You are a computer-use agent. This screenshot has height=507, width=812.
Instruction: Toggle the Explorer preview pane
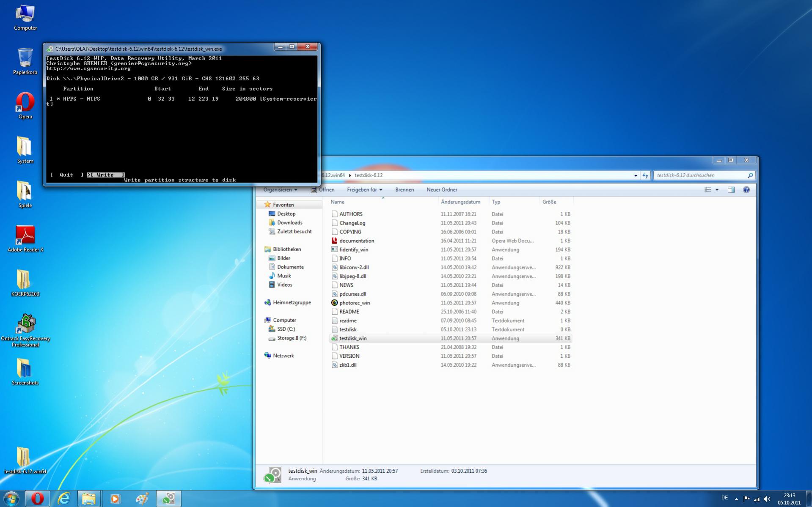731,190
